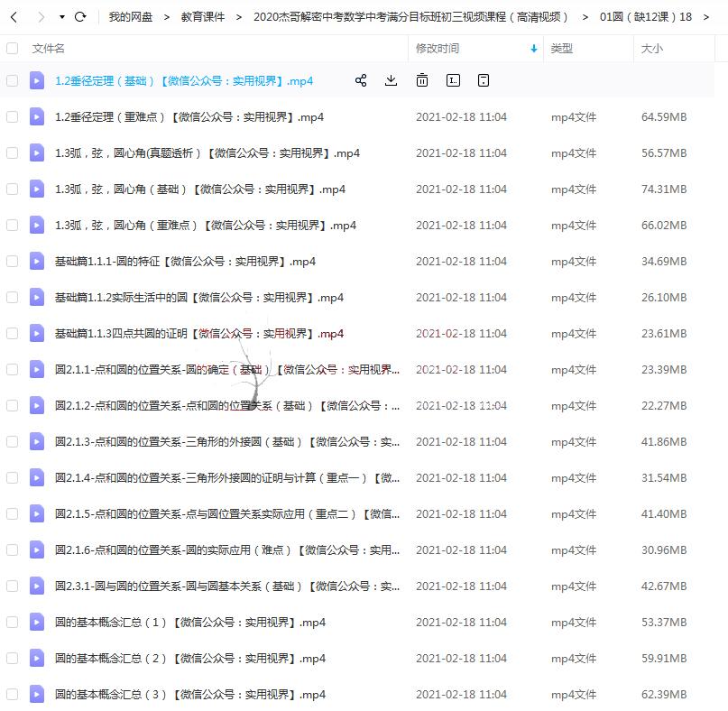The height and width of the screenshot is (711, 728).
Task: Open 教育课件 in the breadcrumb
Action: tap(202, 17)
